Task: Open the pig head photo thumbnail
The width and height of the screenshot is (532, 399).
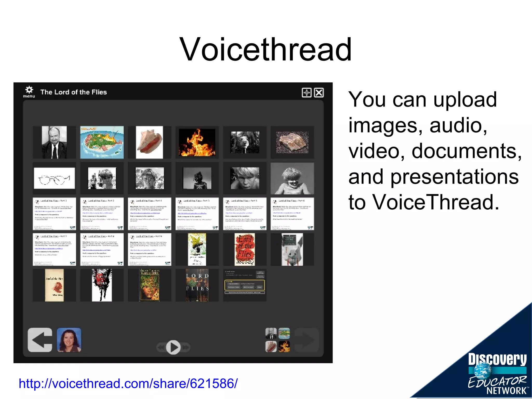Action: pos(245,142)
